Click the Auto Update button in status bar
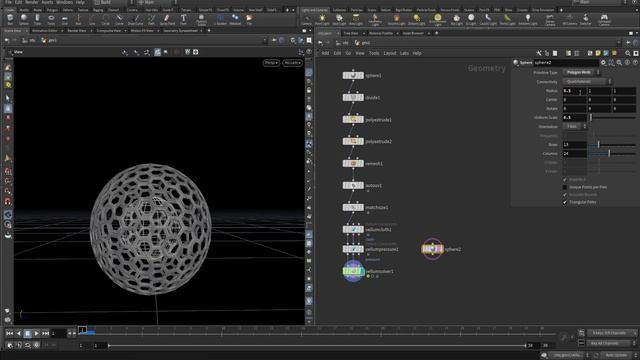This screenshot has width=640, height=360. coord(616,356)
